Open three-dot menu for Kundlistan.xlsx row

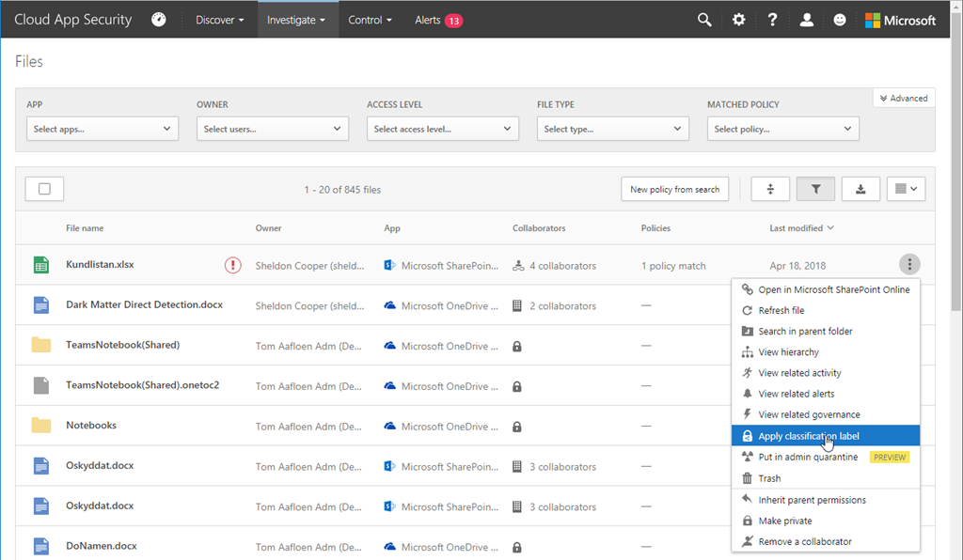tap(909, 265)
